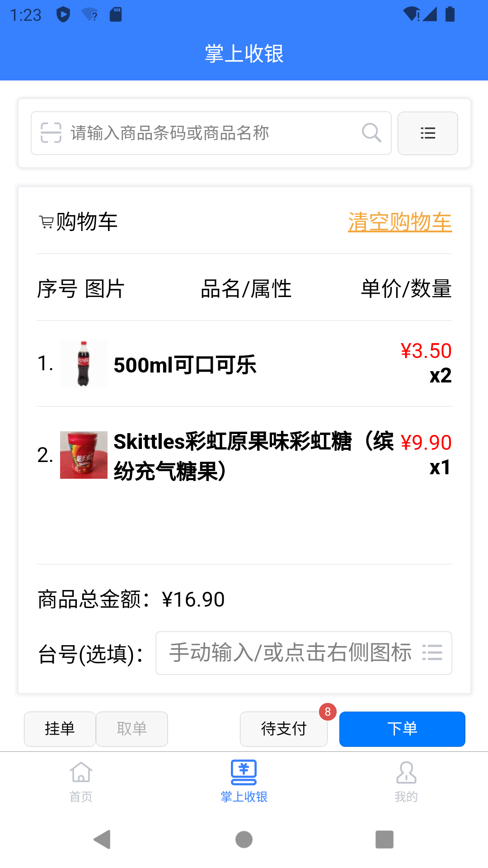The image size is (488, 868).
Task: Open table number list icon
Action: [x=432, y=653]
